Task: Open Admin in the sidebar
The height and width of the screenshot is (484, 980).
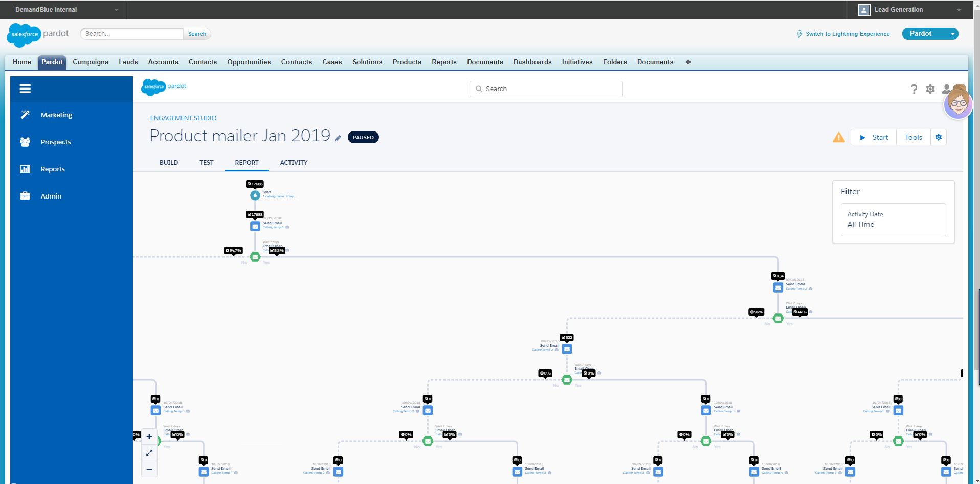Action: pos(51,196)
